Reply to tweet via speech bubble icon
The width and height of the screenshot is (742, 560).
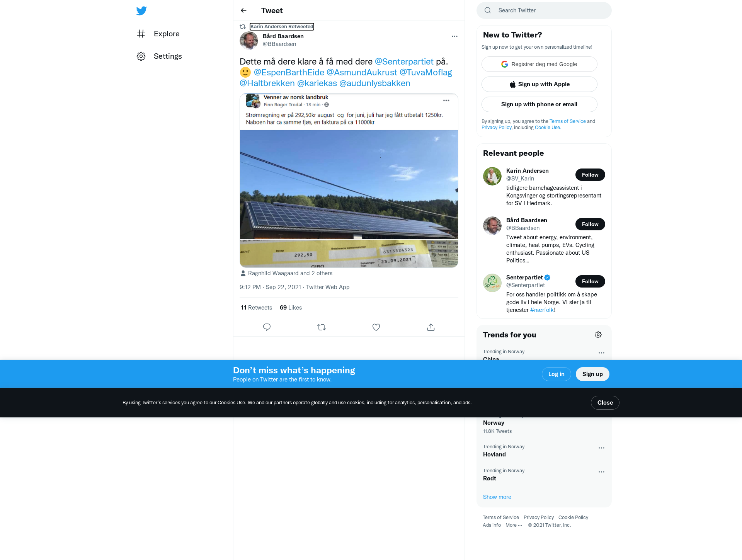[x=267, y=327]
